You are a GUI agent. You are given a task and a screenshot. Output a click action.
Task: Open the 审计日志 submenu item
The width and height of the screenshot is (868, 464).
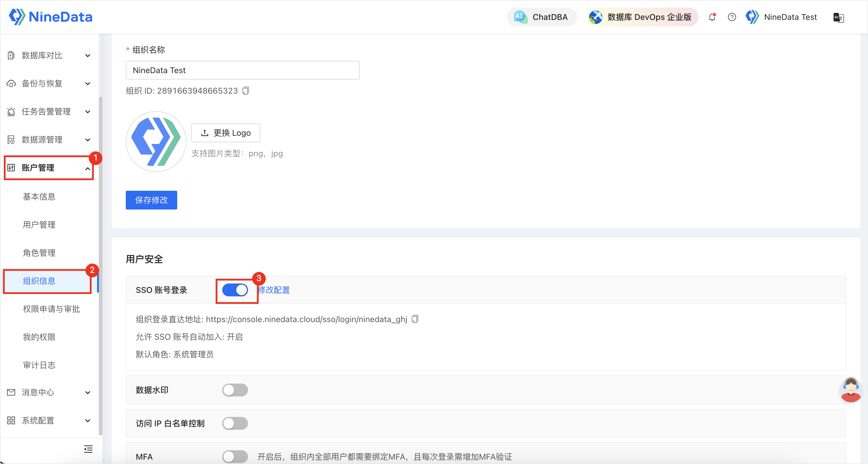click(39, 365)
